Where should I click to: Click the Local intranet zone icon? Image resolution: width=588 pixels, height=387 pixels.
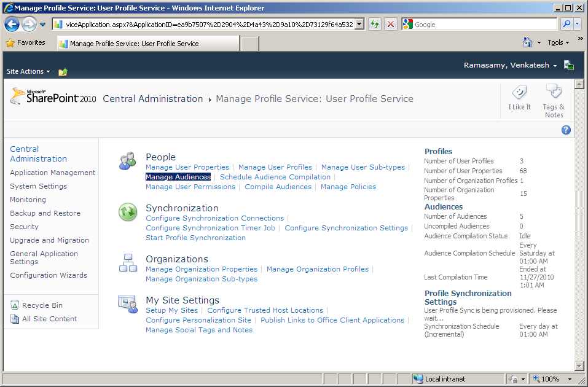(418, 379)
